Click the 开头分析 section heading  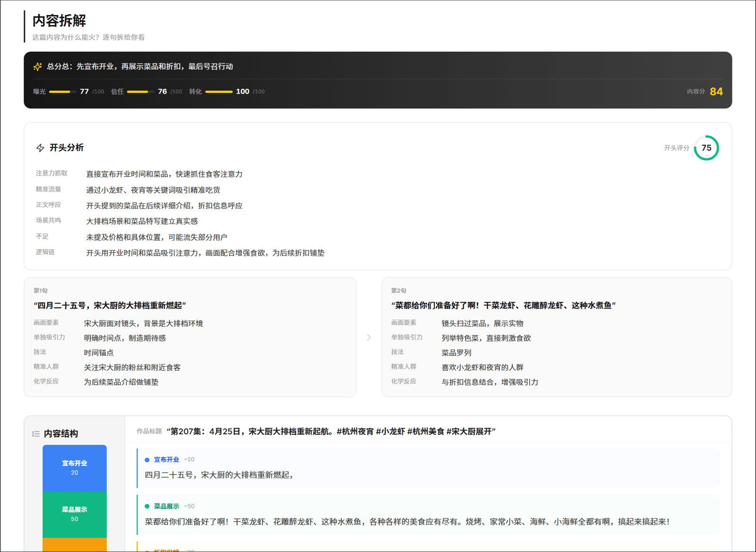(x=67, y=148)
